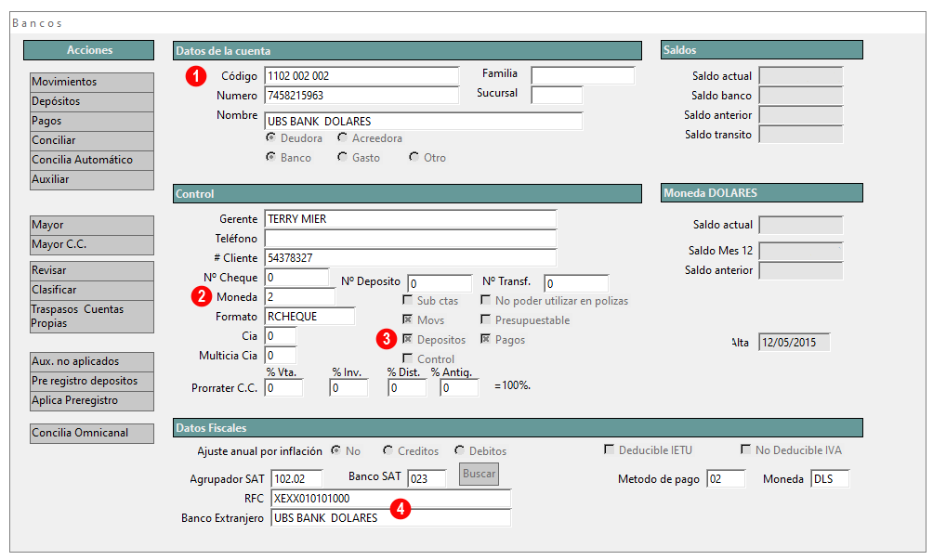Screen dimensions: 933x560
Task: Click the Nº Cheque field
Action: click(297, 278)
